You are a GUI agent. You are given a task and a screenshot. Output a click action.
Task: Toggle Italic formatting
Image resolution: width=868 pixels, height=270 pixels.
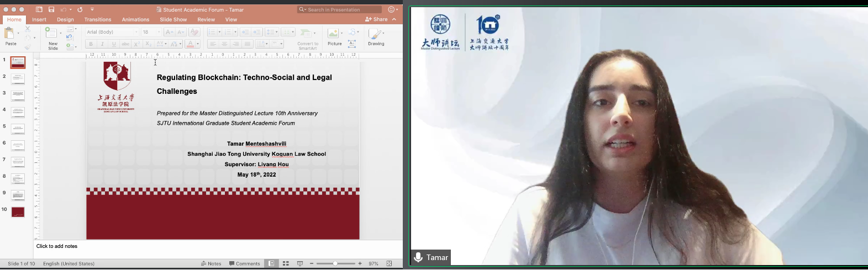point(102,44)
